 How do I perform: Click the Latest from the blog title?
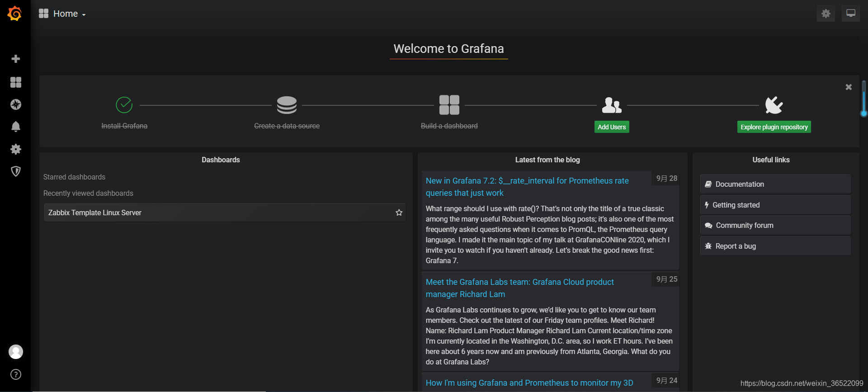click(x=547, y=160)
